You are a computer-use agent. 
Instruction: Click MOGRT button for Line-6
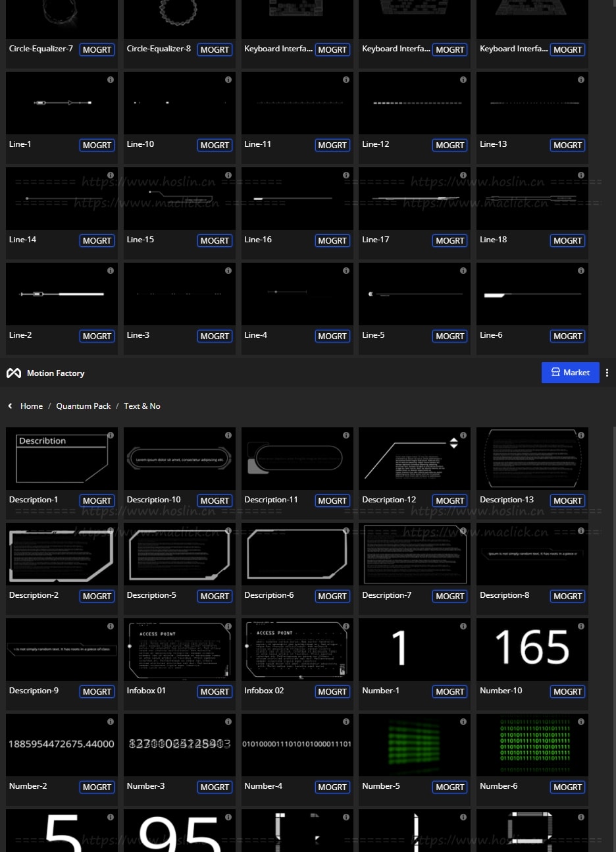568,336
